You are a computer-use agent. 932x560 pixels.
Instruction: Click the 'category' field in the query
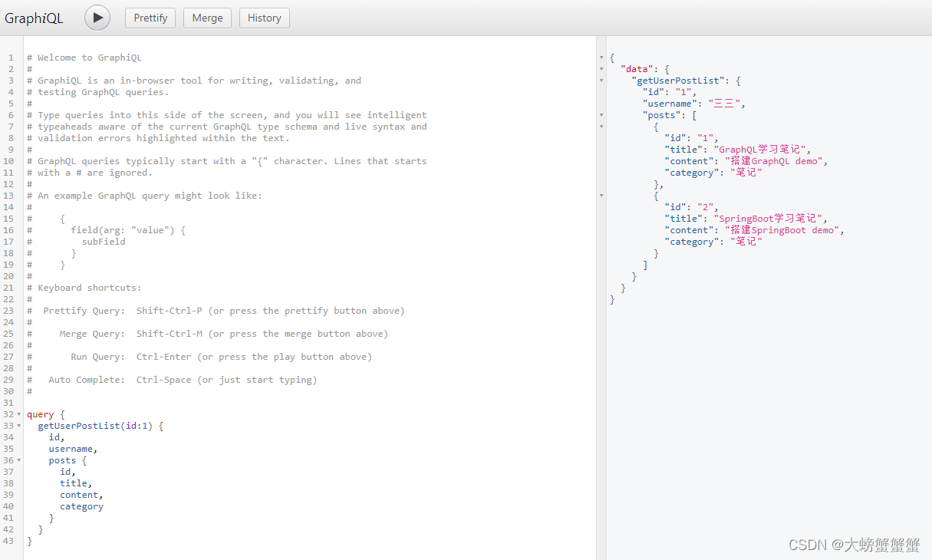point(82,506)
